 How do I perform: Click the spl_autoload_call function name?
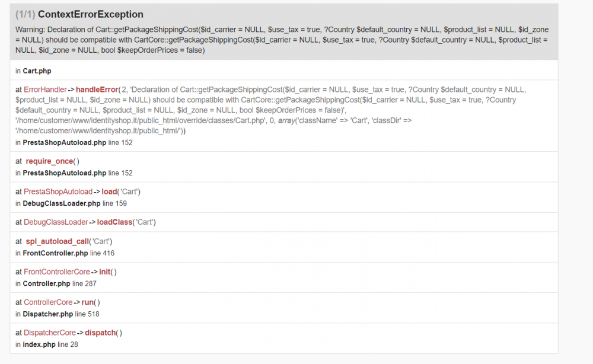(x=58, y=241)
